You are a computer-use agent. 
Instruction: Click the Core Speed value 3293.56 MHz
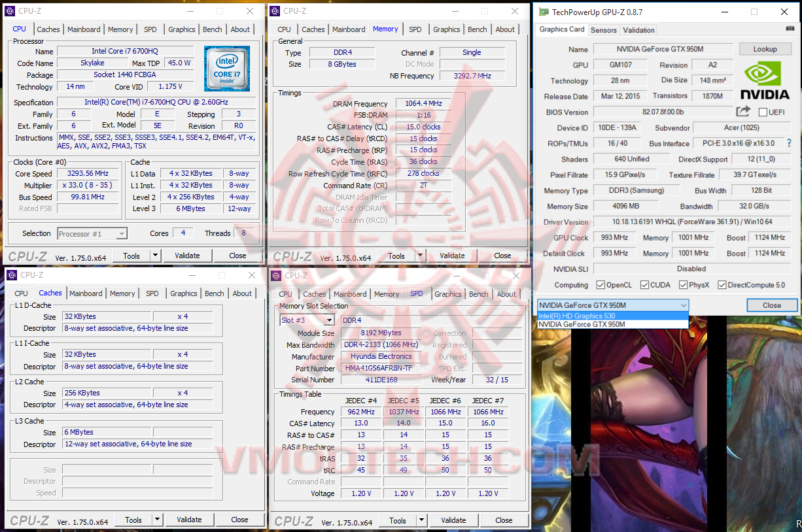pos(88,173)
